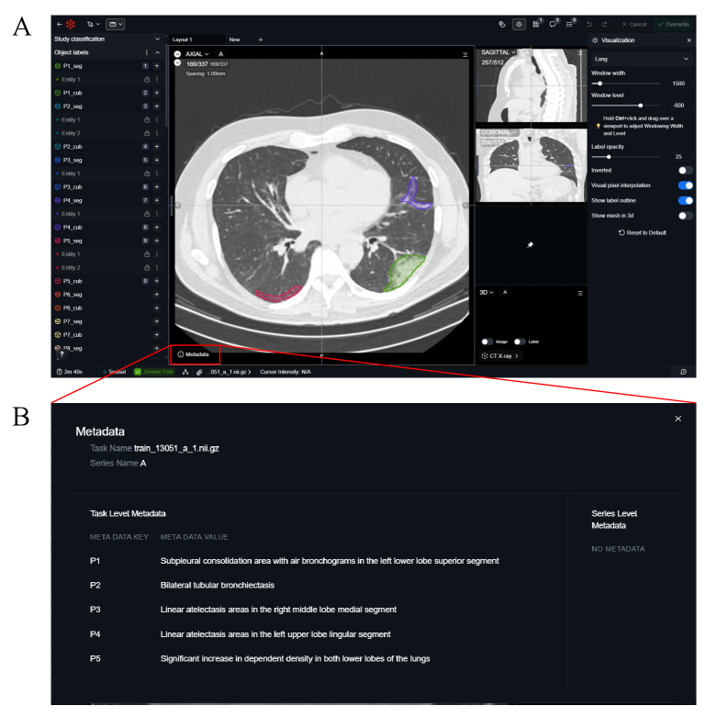Screen dimensions: 728x717
Task: Open the comments speech bubble icon
Action: point(553,24)
